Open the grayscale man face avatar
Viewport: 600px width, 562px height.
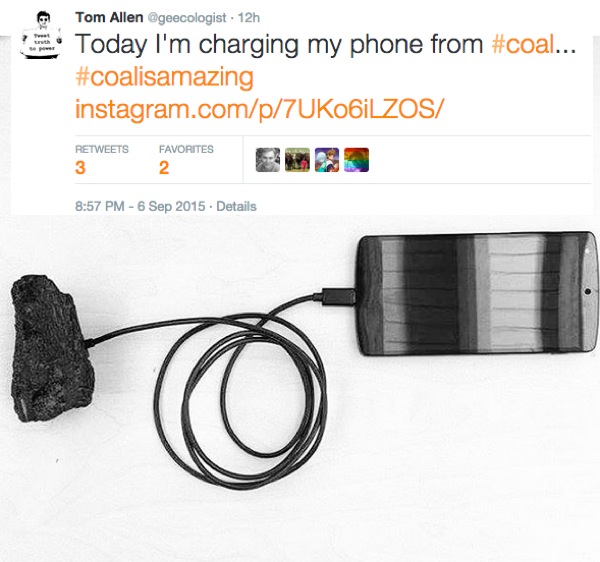[268, 160]
